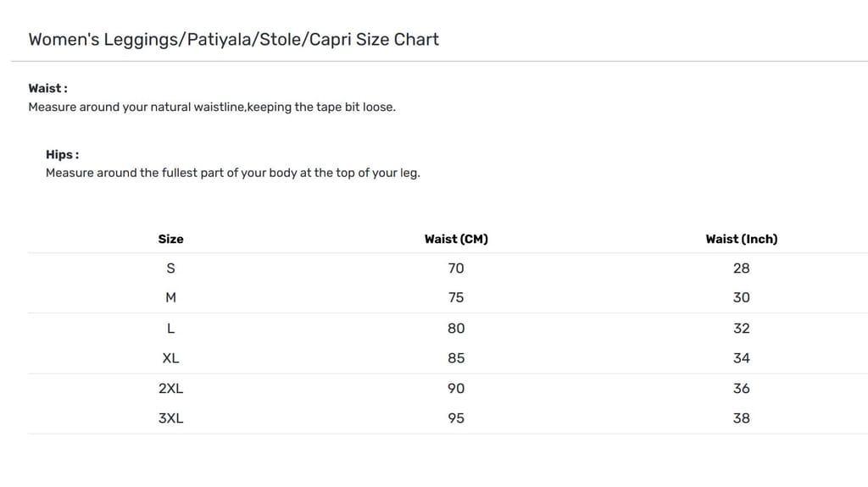
Task: Select the "Size" column header
Action: click(x=170, y=239)
